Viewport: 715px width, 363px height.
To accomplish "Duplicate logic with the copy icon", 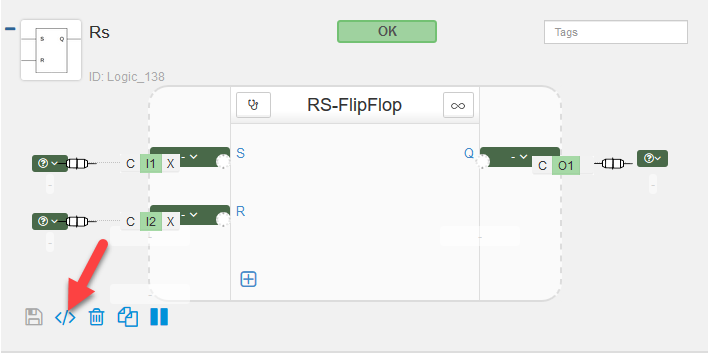I will 128,317.
